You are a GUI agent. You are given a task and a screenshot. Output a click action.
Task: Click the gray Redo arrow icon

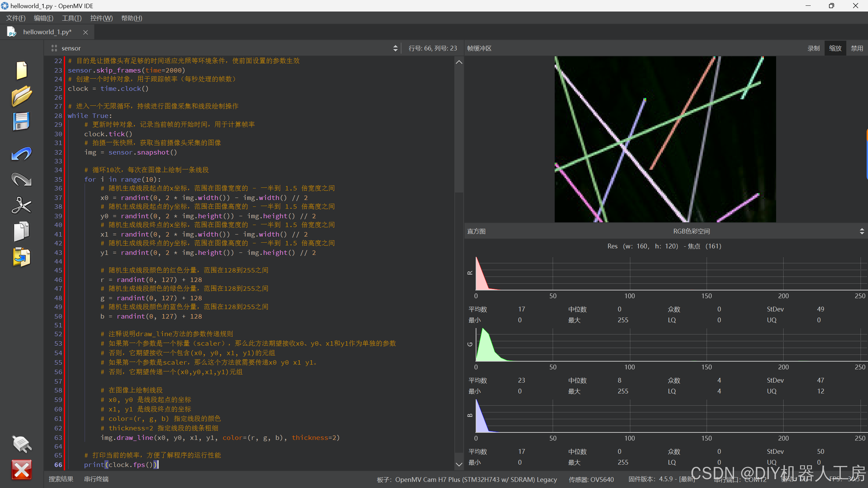[22, 180]
